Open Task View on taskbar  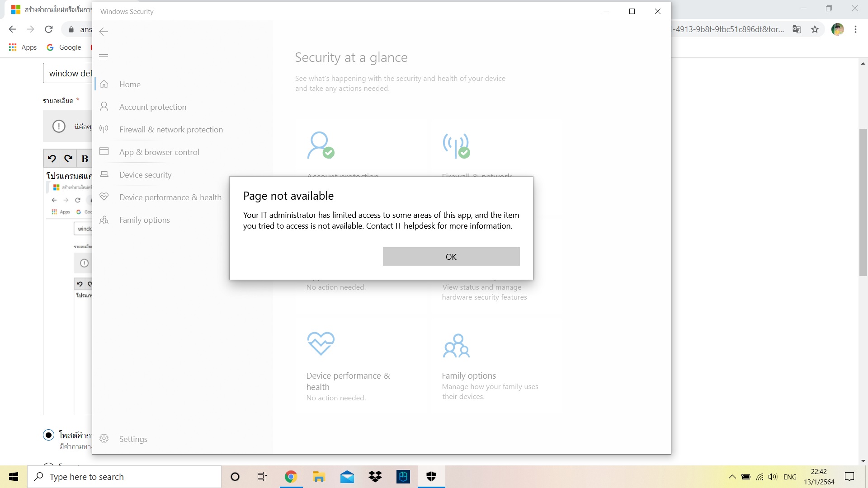262,477
